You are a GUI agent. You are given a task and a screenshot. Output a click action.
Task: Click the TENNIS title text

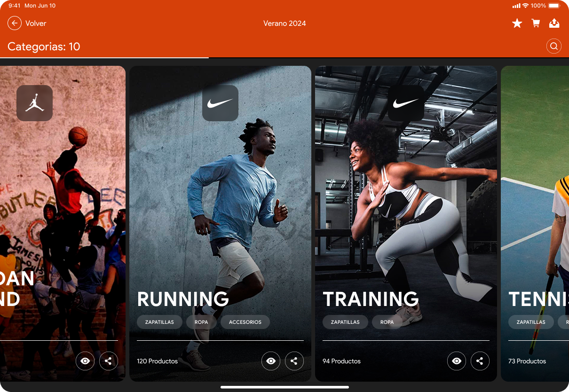[x=538, y=299]
